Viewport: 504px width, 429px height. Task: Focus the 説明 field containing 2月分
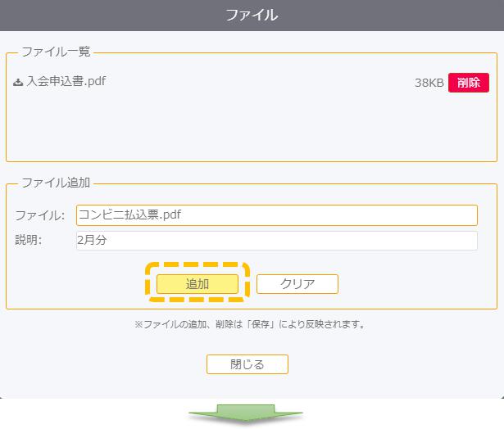(x=277, y=241)
